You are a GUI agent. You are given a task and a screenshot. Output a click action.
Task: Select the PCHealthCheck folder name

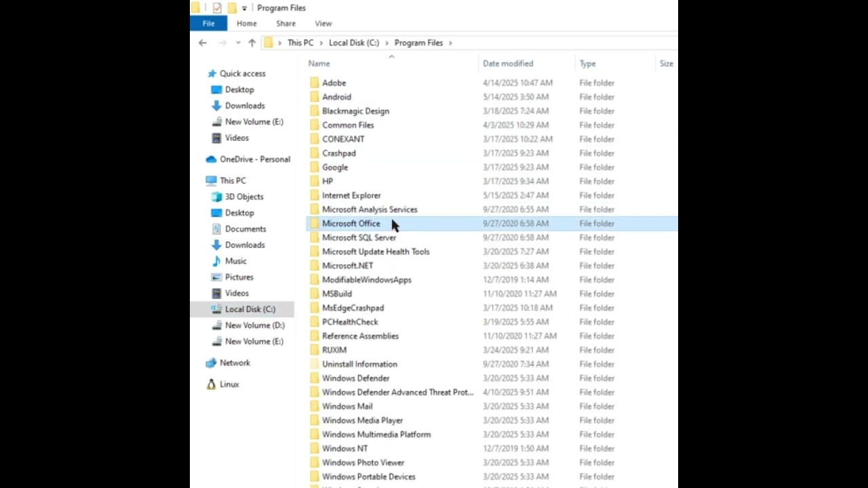[350, 322]
